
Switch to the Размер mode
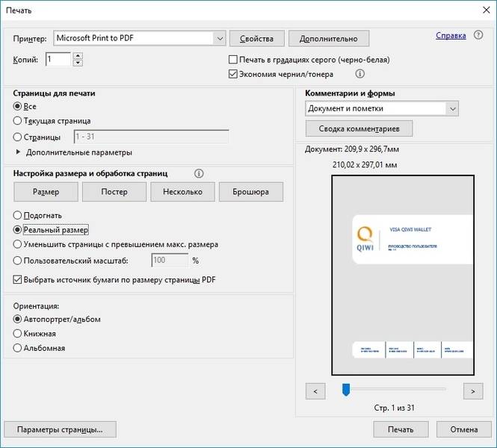click(46, 192)
